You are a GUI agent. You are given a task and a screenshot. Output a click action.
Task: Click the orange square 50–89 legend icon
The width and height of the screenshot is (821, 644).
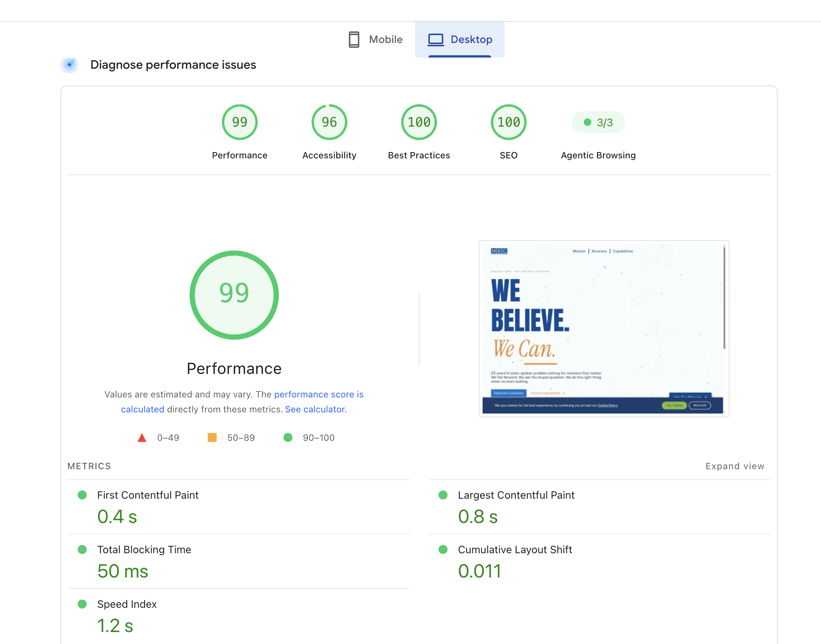click(212, 437)
